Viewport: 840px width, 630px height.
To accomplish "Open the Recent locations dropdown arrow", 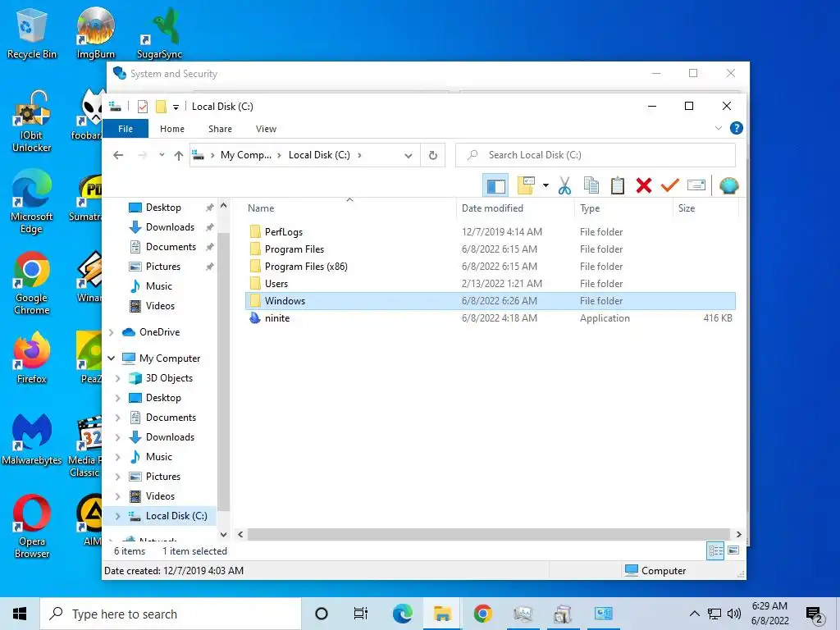I will pyautogui.click(x=162, y=155).
